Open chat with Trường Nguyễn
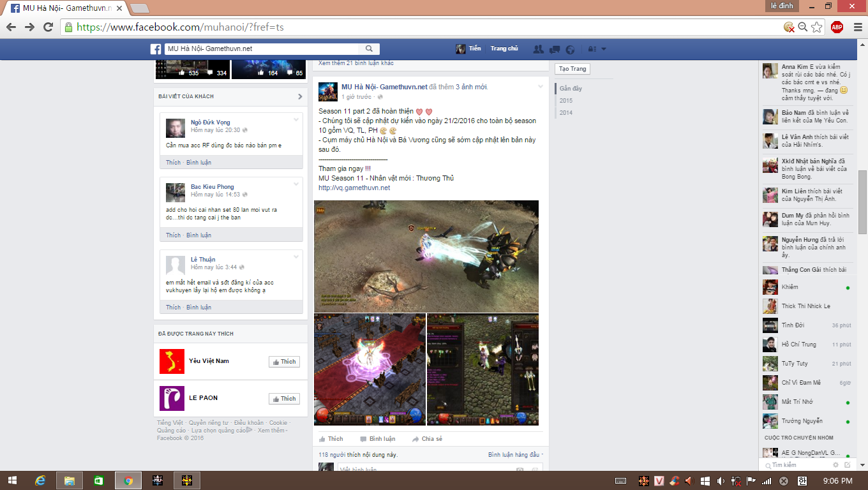 click(806, 421)
